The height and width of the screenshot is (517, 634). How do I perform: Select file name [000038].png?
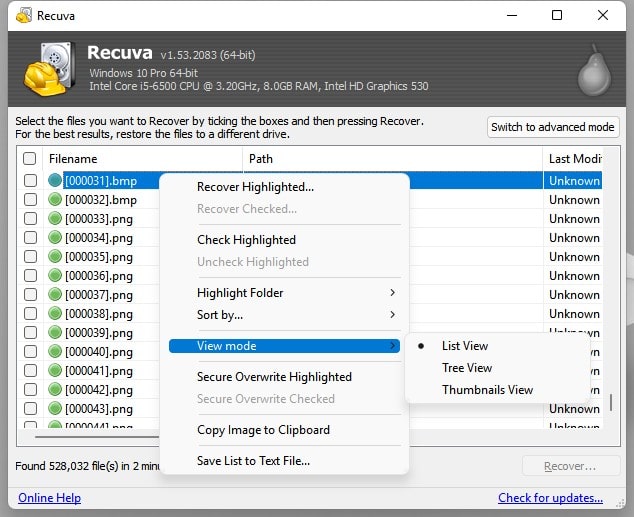[99, 314]
